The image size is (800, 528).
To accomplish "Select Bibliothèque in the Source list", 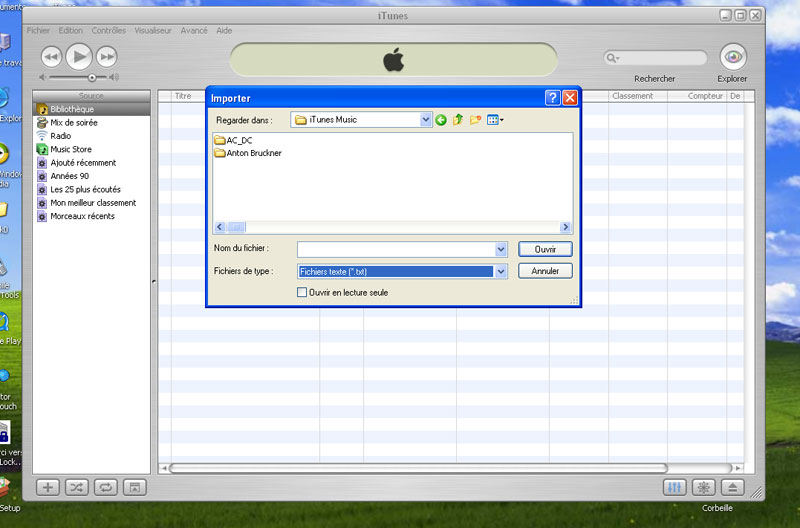I will click(92, 109).
